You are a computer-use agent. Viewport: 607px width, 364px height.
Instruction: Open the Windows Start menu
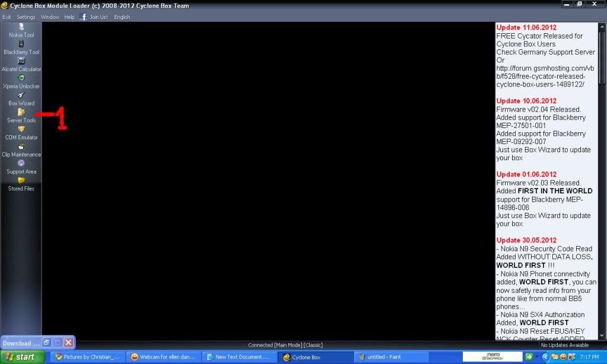coord(23,357)
